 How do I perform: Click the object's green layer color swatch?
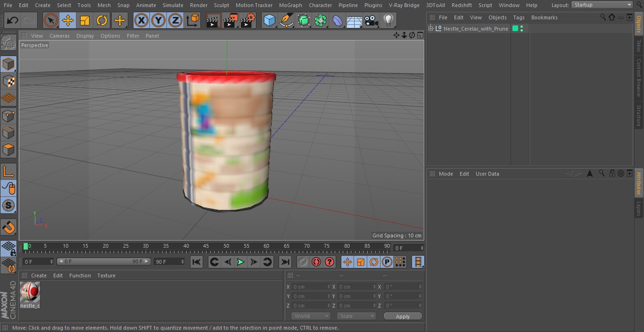[515, 29]
